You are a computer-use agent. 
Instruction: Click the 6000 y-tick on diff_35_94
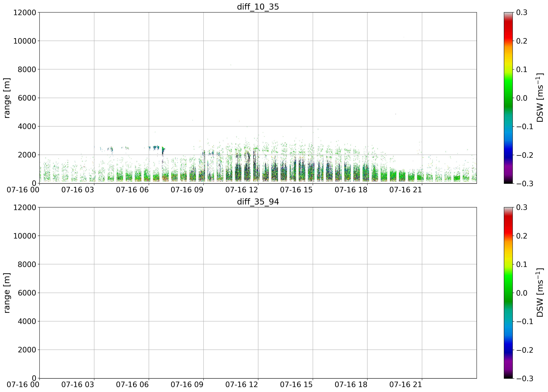27,293
